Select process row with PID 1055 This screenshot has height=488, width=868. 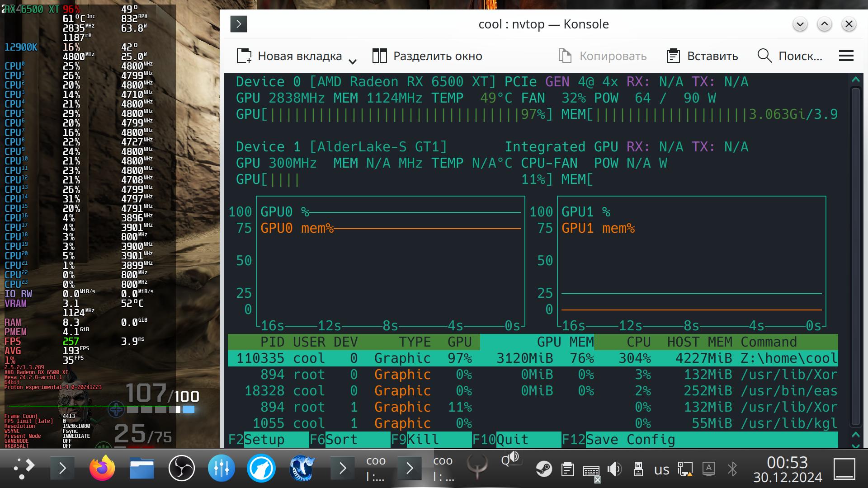click(x=533, y=423)
